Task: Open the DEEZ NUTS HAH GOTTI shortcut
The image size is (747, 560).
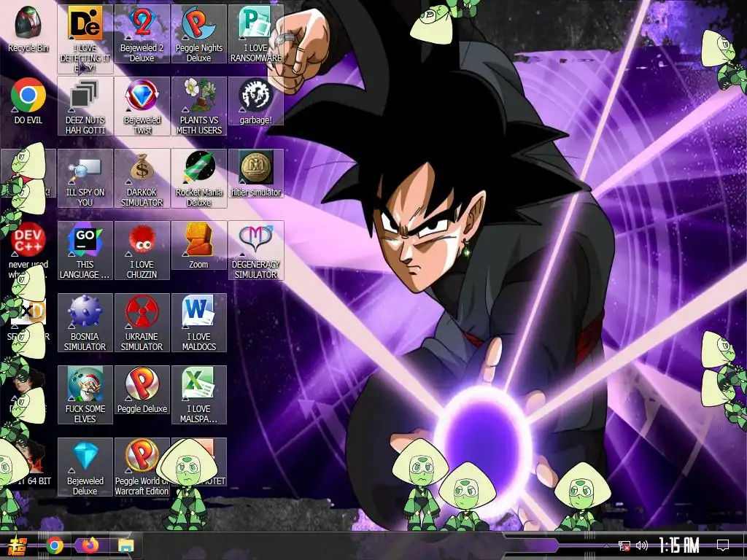Action: pyautogui.click(x=85, y=106)
